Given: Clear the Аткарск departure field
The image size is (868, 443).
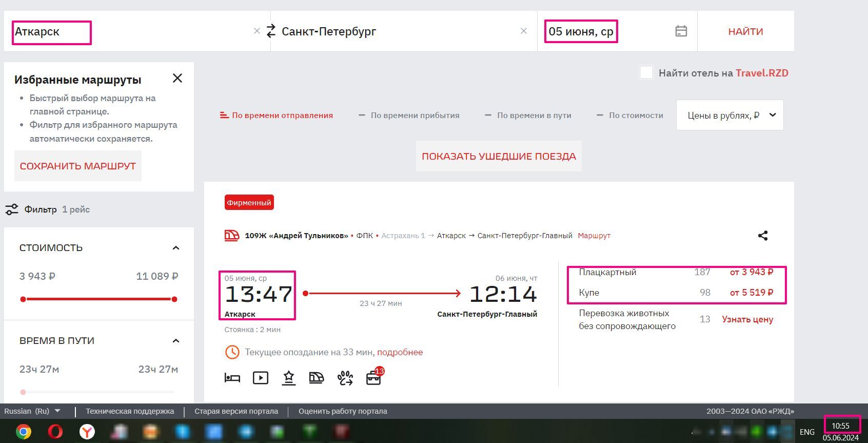Looking at the screenshot, I should tap(257, 31).
